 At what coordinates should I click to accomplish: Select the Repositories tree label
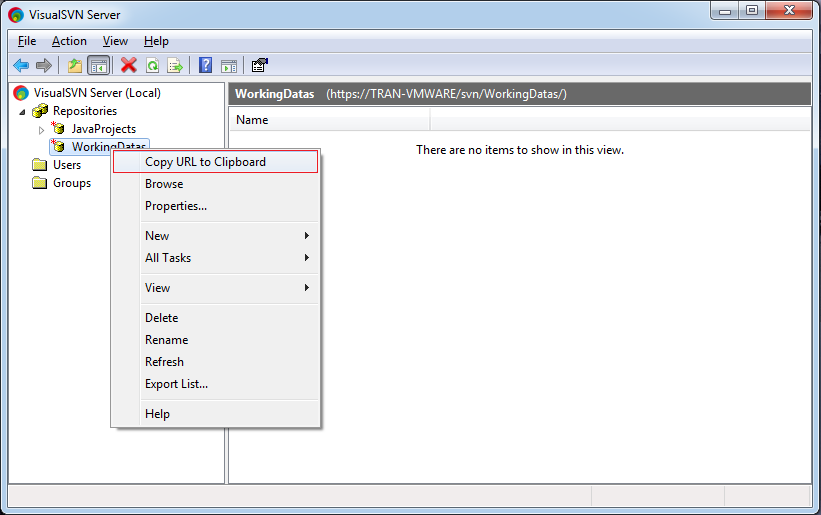(x=85, y=111)
